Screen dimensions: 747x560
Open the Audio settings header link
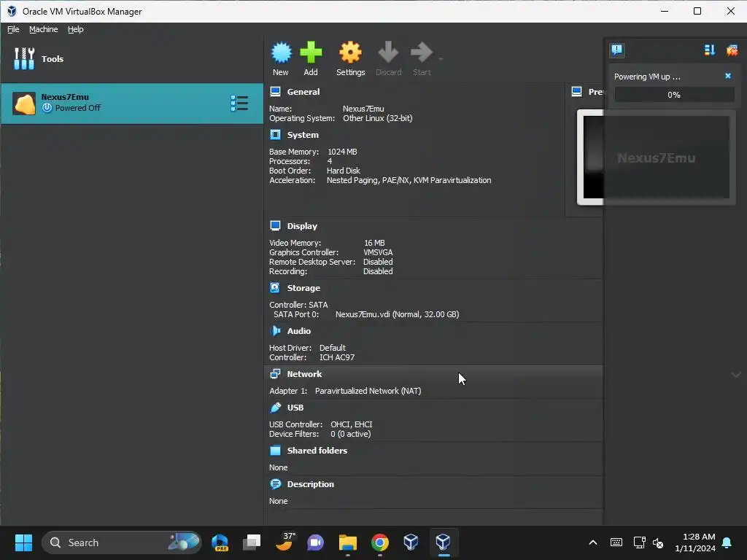(298, 331)
